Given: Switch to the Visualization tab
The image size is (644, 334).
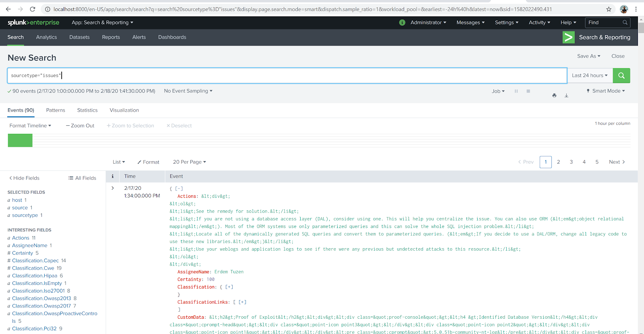Looking at the screenshot, I should pyautogui.click(x=124, y=110).
